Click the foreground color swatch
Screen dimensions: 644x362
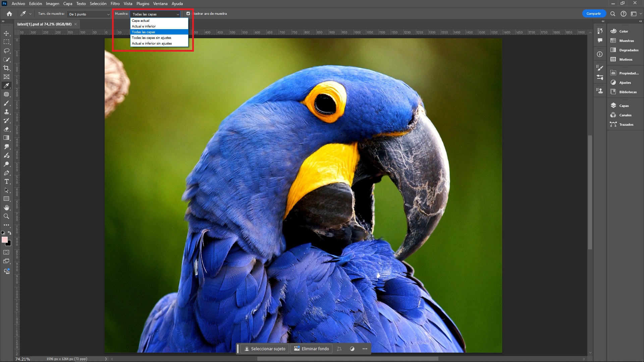4,239
